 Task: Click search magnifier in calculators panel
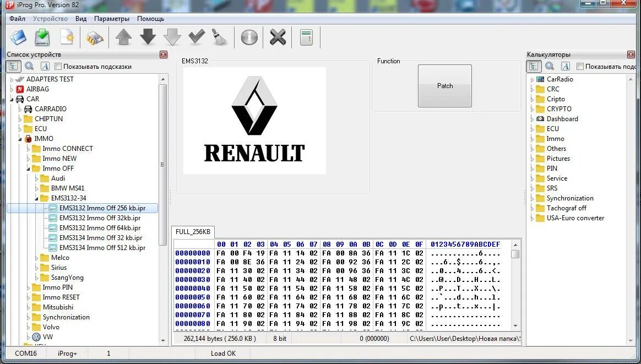550,66
